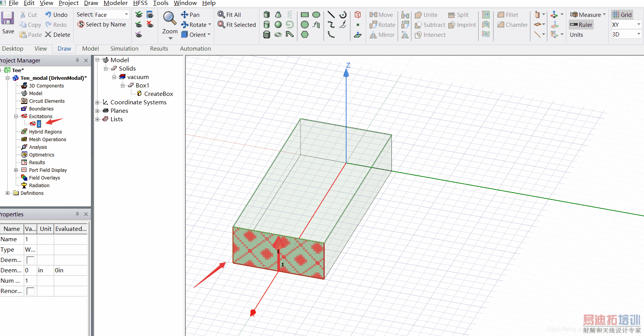Expand the Coordinate Systems node
Screen dimensions: 644x336
[x=97, y=102]
